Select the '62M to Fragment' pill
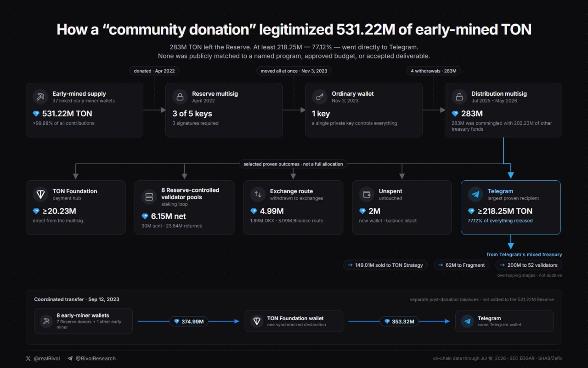 tap(462, 265)
